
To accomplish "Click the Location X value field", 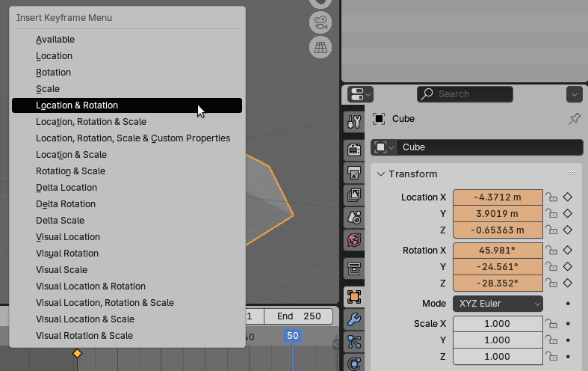I will pyautogui.click(x=498, y=197).
